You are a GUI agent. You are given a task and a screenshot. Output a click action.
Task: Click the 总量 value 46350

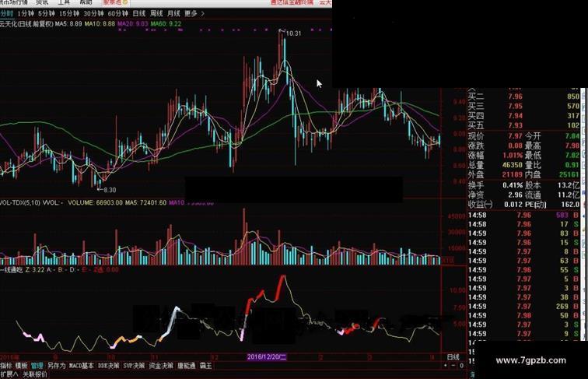coord(513,165)
